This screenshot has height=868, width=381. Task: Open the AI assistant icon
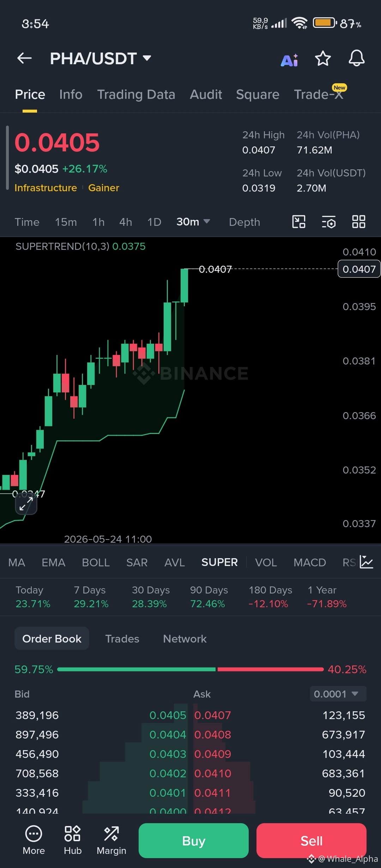289,60
